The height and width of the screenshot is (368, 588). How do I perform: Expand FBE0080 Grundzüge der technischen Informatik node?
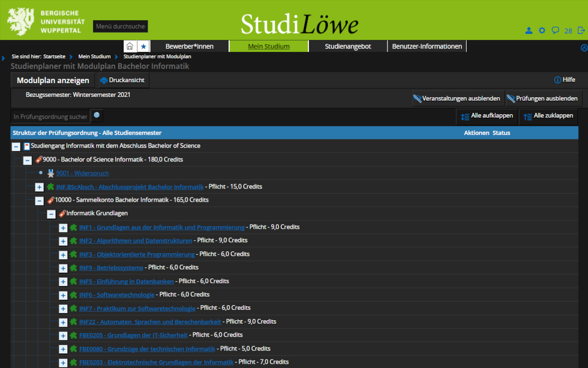pyautogui.click(x=63, y=350)
